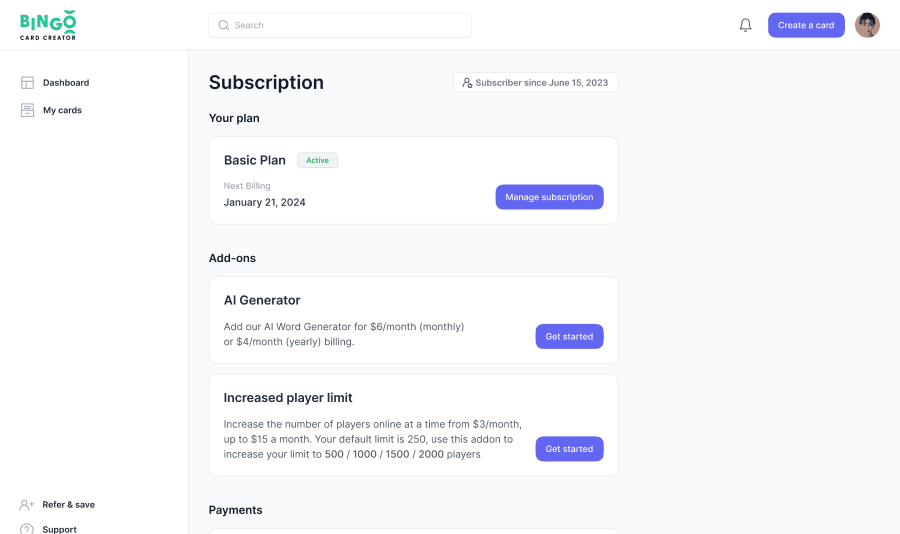Click the subscriber badge user icon
900x534 pixels.
(x=467, y=83)
